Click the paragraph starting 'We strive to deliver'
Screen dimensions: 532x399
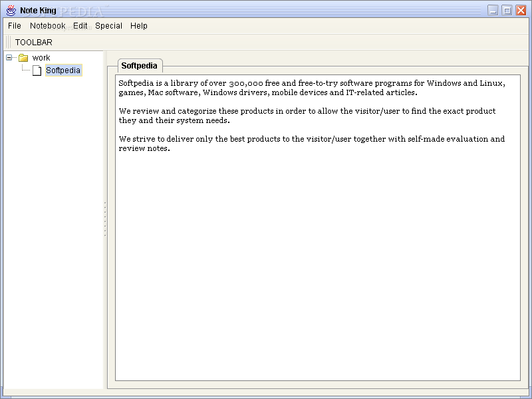coord(311,144)
